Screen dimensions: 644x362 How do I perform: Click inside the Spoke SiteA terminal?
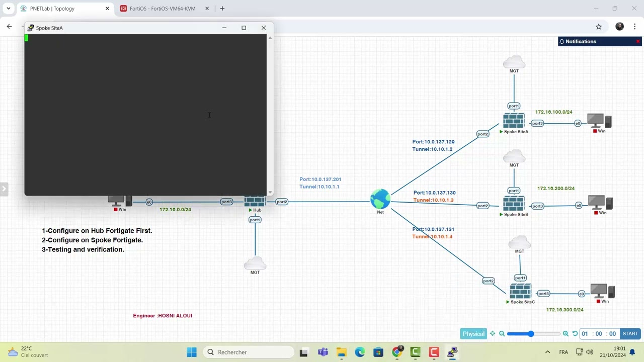145,115
